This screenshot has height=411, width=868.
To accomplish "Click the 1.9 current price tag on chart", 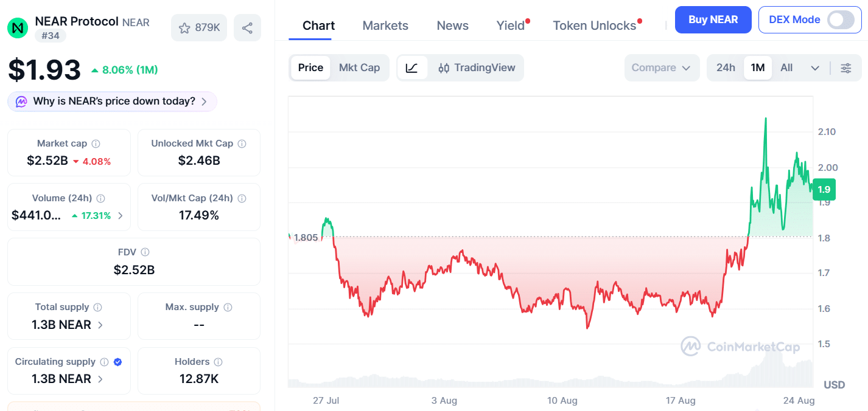I will click(x=824, y=189).
